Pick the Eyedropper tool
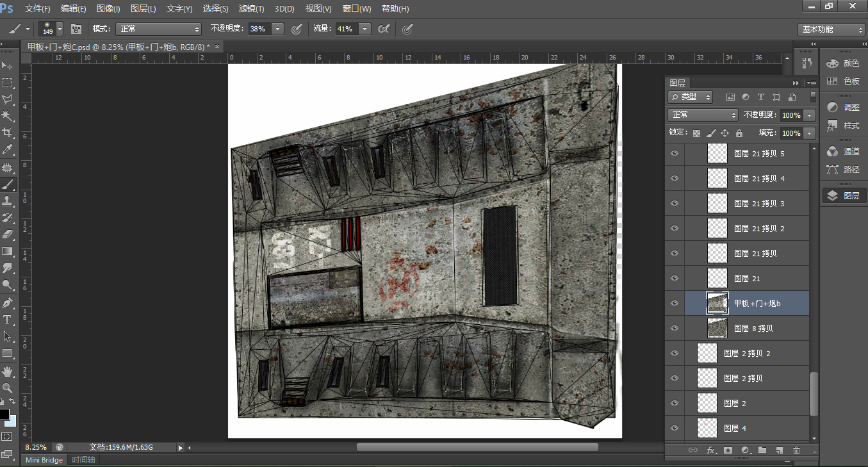Viewport: 868px width, 467px height. [x=8, y=150]
